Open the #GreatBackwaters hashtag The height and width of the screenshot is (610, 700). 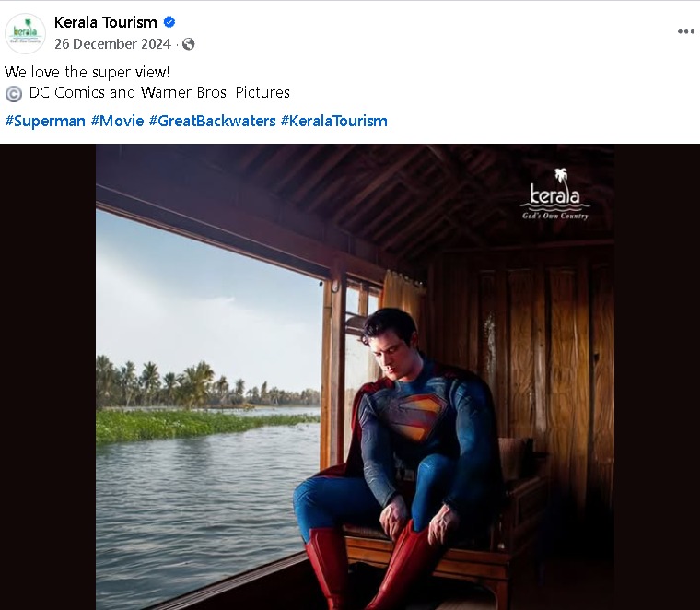coord(212,121)
